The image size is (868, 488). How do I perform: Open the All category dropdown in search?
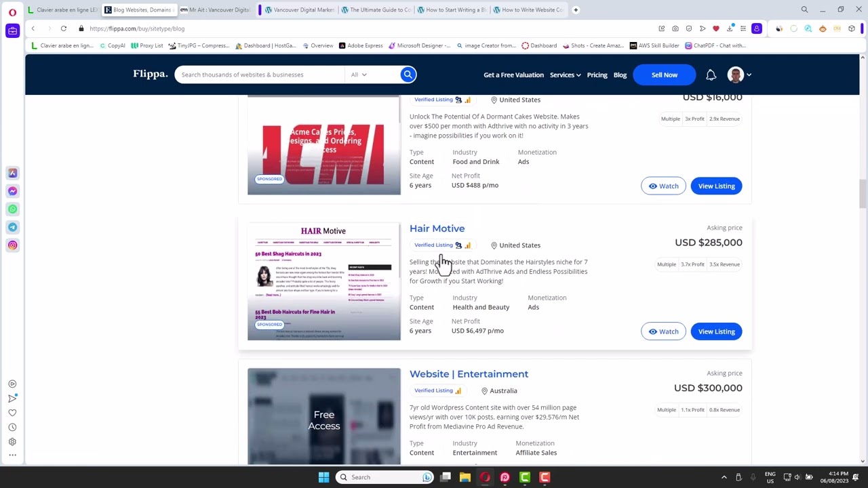click(359, 75)
